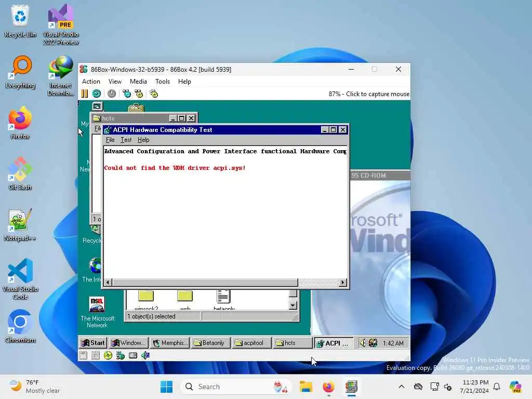The height and width of the screenshot is (399, 532).
Task: Send Ctrl+Alt+Esc via toolbar icon
Action: 139,94
